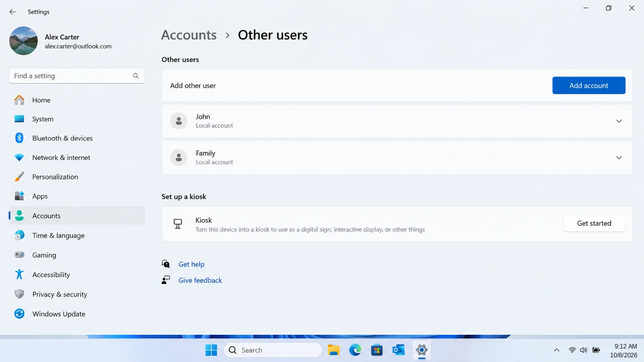644x362 pixels.
Task: Click the Get started kiosk button
Action: pos(594,223)
